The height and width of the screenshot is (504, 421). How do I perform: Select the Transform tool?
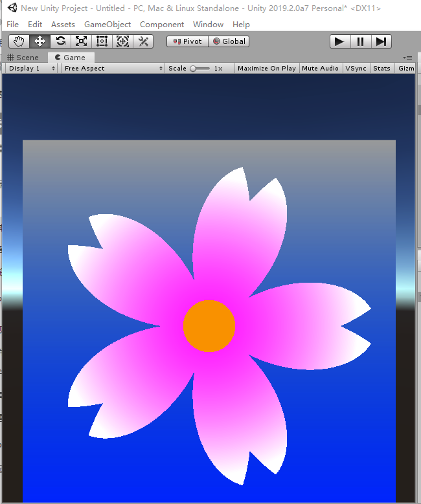pos(122,41)
